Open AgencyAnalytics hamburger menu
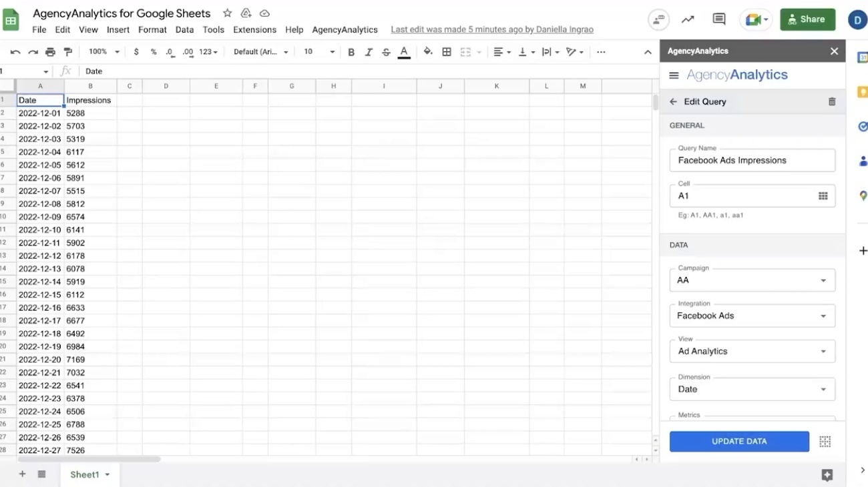868x487 pixels. (674, 75)
